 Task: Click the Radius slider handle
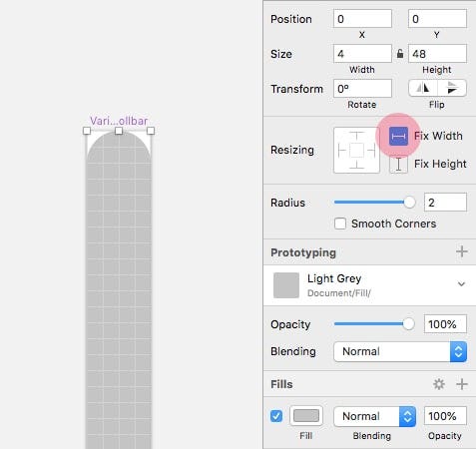coord(409,202)
